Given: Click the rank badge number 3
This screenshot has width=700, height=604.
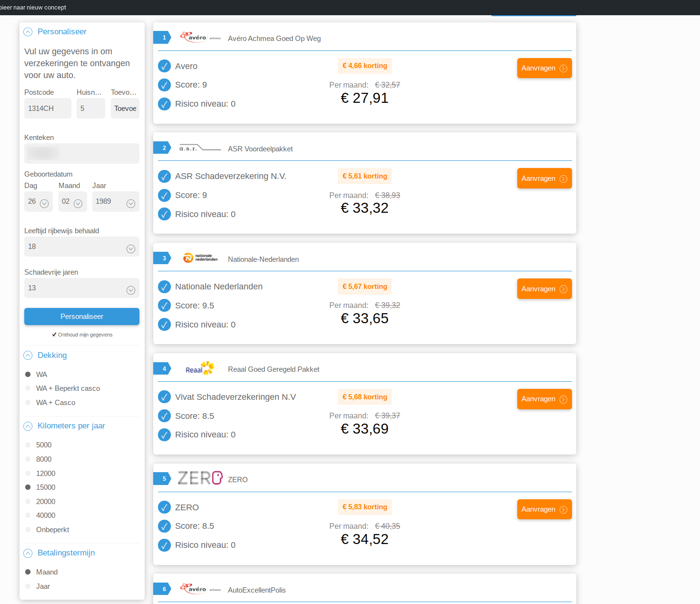Looking at the screenshot, I should [162, 258].
